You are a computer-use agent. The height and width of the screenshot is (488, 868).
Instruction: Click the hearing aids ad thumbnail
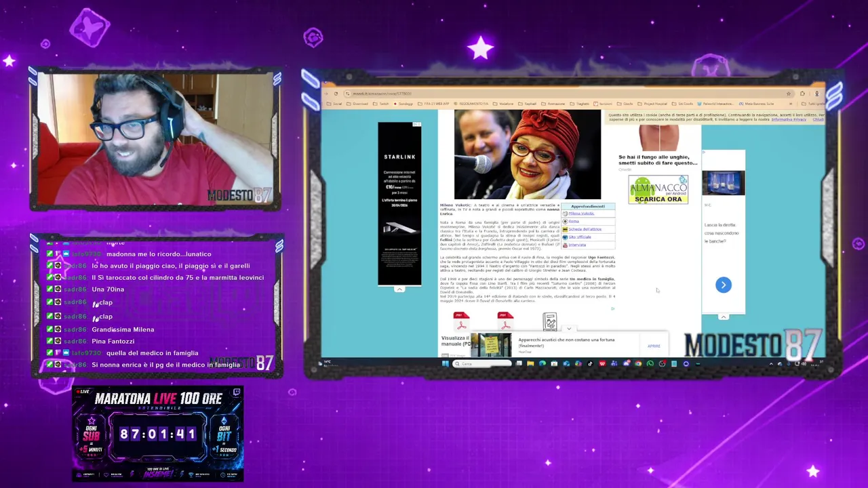[492, 345]
